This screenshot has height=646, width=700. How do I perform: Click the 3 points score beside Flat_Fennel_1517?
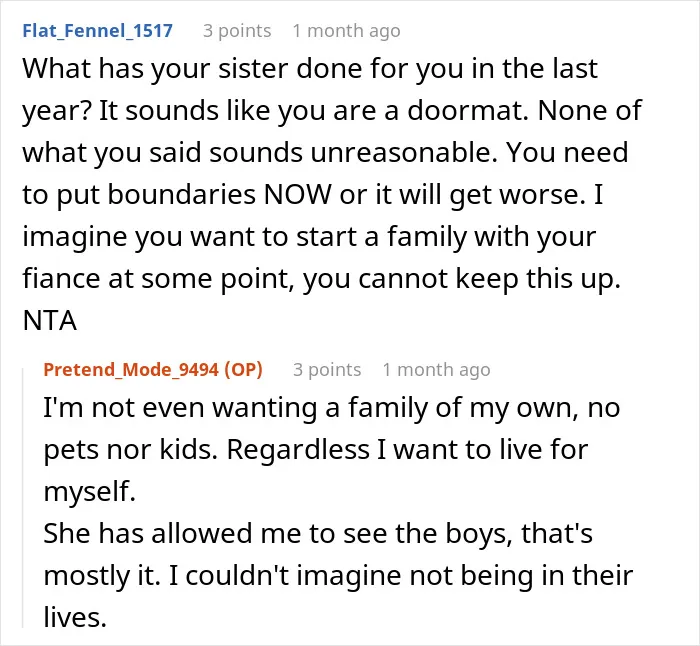pos(237,31)
